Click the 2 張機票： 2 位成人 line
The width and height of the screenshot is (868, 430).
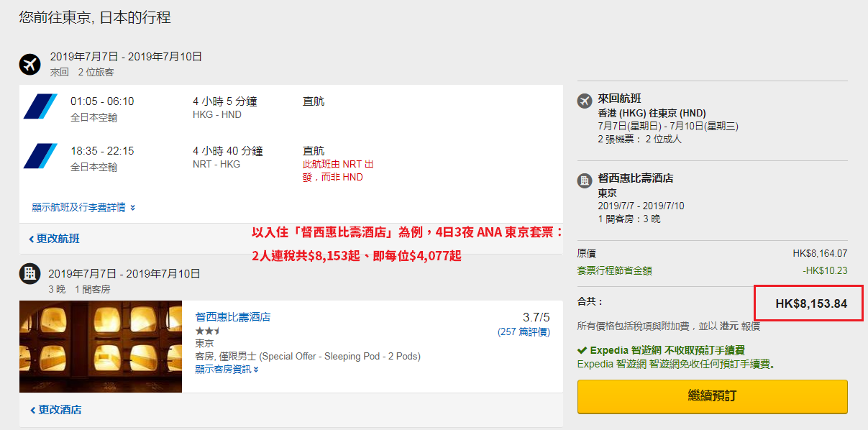pos(639,139)
